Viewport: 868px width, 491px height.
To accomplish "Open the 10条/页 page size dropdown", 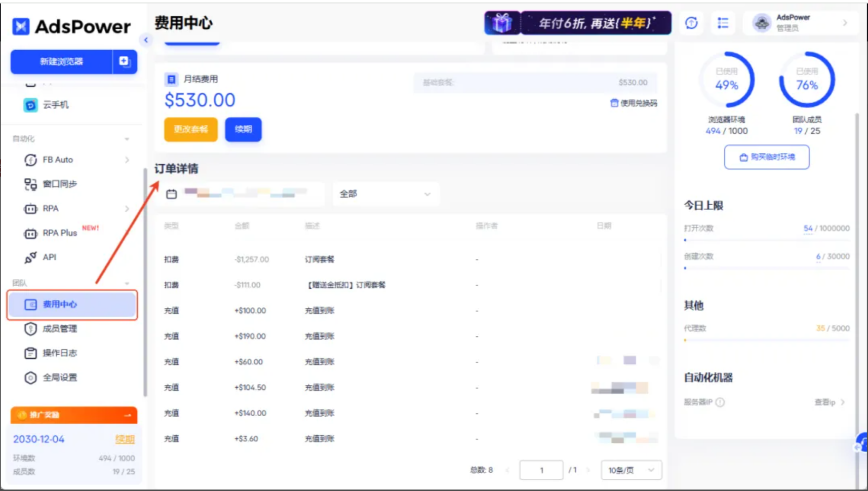I will (x=630, y=470).
